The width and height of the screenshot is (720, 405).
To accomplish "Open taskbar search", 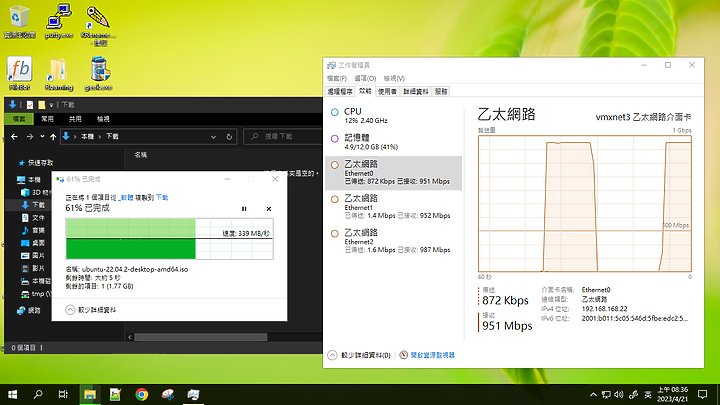I will pyautogui.click(x=38, y=394).
